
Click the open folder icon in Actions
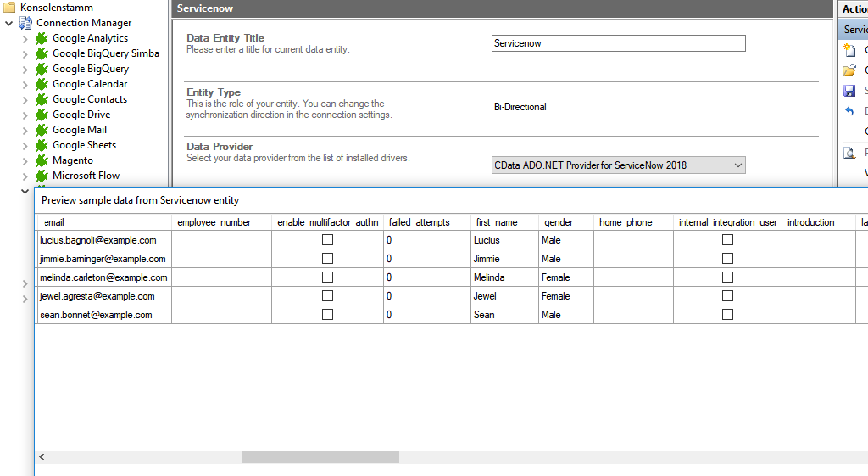pyautogui.click(x=849, y=70)
